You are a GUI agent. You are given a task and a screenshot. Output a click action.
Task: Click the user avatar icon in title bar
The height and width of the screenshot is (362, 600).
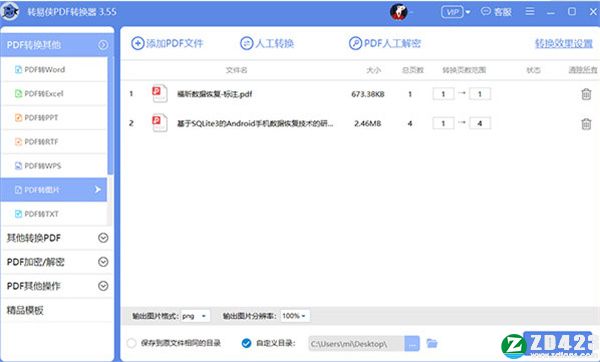(399, 12)
